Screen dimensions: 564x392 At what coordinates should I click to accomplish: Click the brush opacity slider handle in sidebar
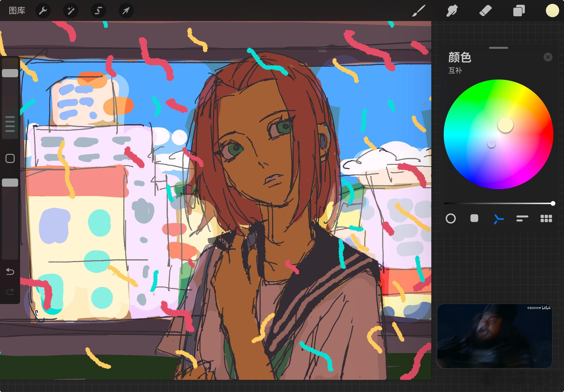pos(10,182)
